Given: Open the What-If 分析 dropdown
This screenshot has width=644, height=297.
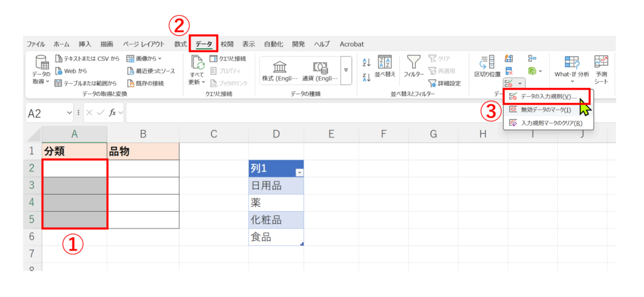Looking at the screenshot, I should pos(572,69).
